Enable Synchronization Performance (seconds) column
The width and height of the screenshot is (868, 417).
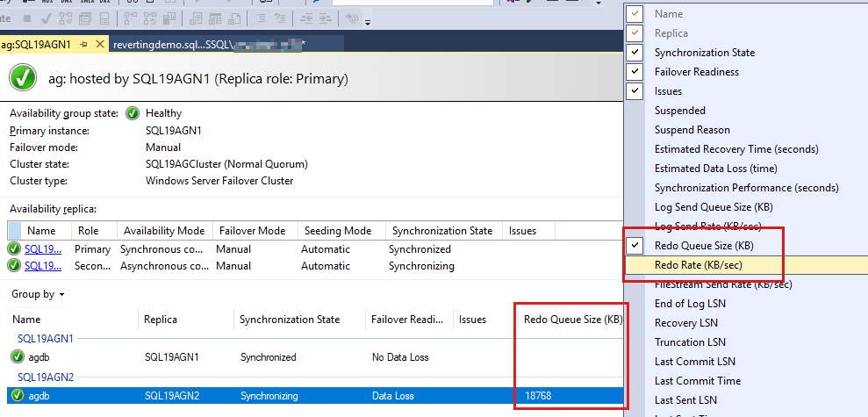(x=746, y=188)
